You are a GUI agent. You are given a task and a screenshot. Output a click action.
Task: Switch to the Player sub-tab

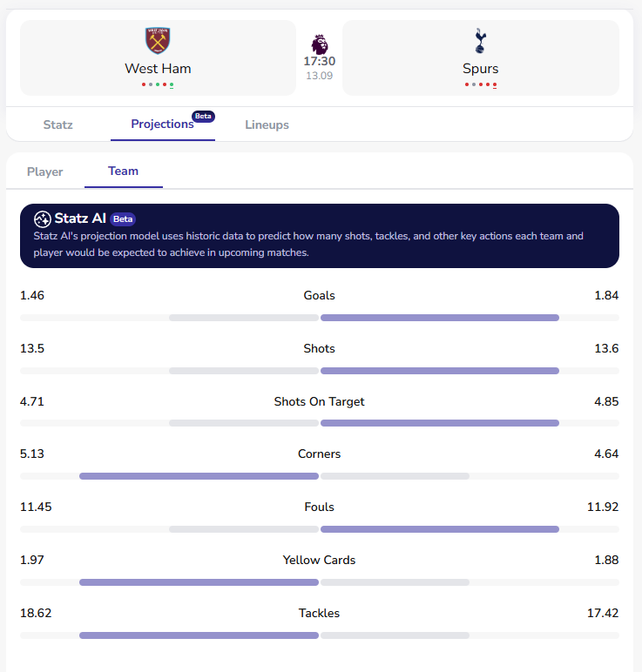(x=45, y=171)
